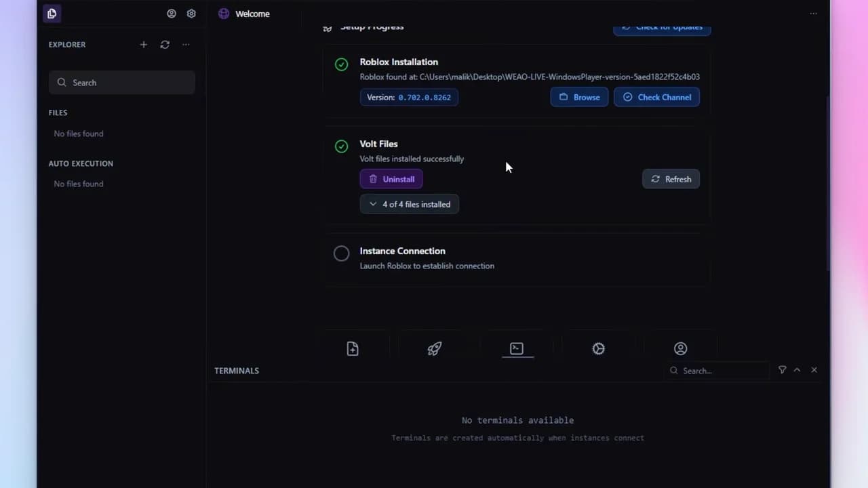
Task: Click 'Volt files installed successfully' text
Action: coord(412,159)
